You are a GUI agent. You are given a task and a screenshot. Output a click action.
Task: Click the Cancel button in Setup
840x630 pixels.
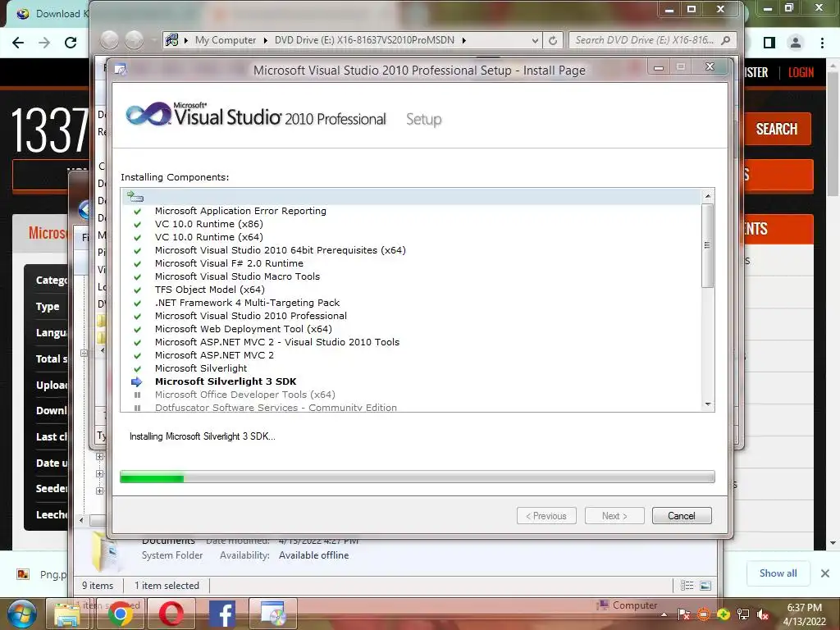tap(682, 515)
